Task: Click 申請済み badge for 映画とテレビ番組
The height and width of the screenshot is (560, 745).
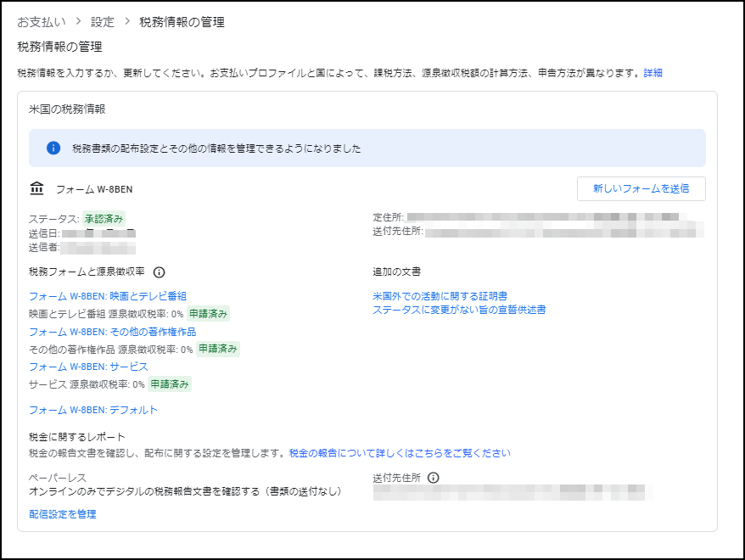Action: click(208, 314)
